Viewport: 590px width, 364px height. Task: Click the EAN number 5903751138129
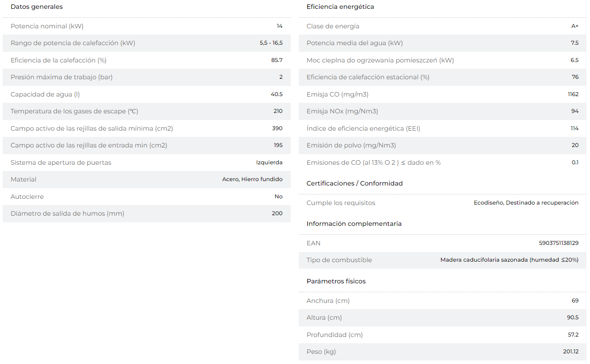click(x=559, y=243)
